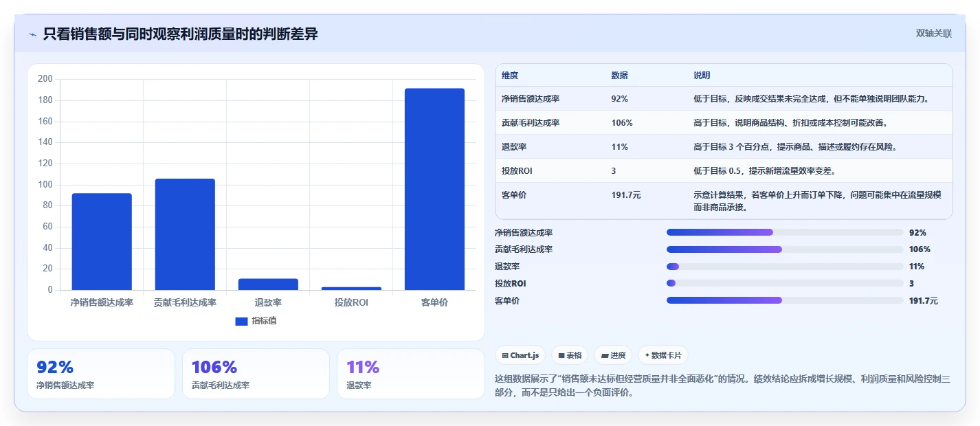Select the 贡献毛利达成率 cell in the table
The height and width of the screenshot is (426, 980).
(x=531, y=123)
